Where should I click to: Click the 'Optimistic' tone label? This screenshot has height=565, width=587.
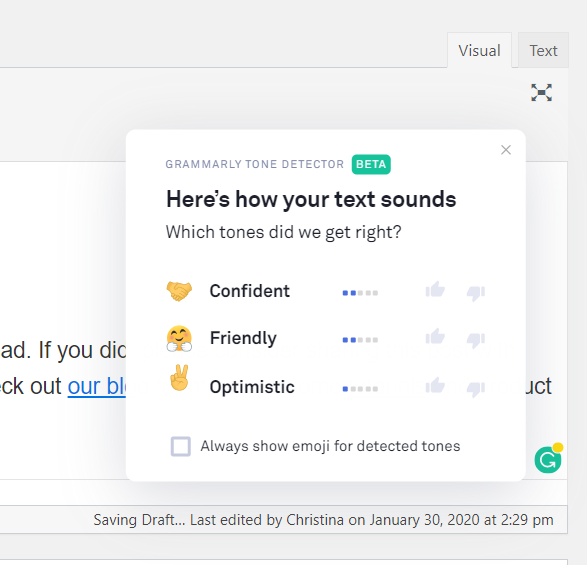252,387
